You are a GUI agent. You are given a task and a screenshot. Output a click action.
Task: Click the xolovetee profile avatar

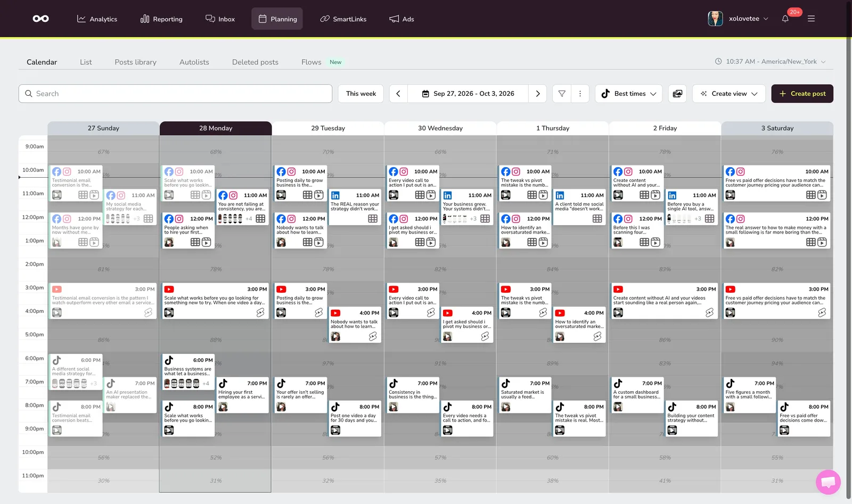pyautogui.click(x=715, y=19)
